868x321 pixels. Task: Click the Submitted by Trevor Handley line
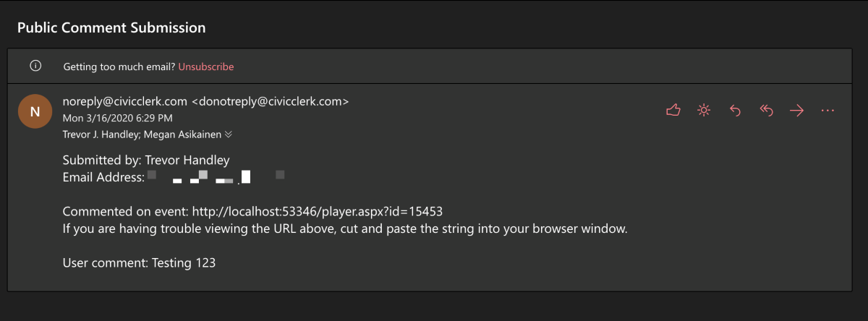pyautogui.click(x=146, y=160)
